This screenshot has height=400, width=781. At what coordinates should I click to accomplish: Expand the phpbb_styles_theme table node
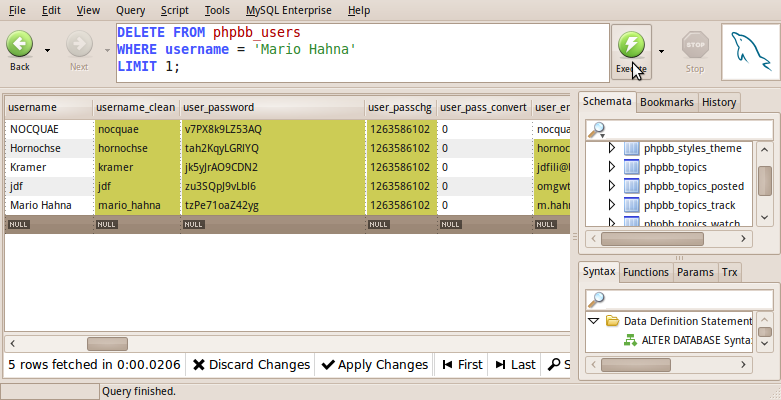[x=612, y=148]
